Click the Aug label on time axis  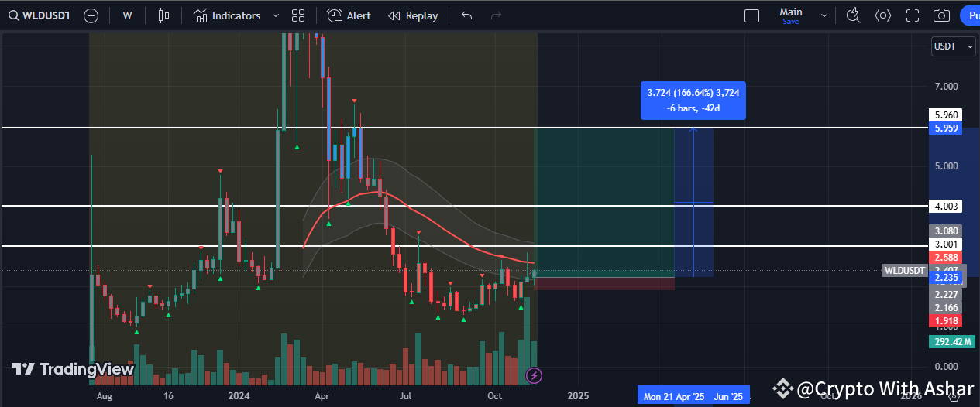point(105,396)
